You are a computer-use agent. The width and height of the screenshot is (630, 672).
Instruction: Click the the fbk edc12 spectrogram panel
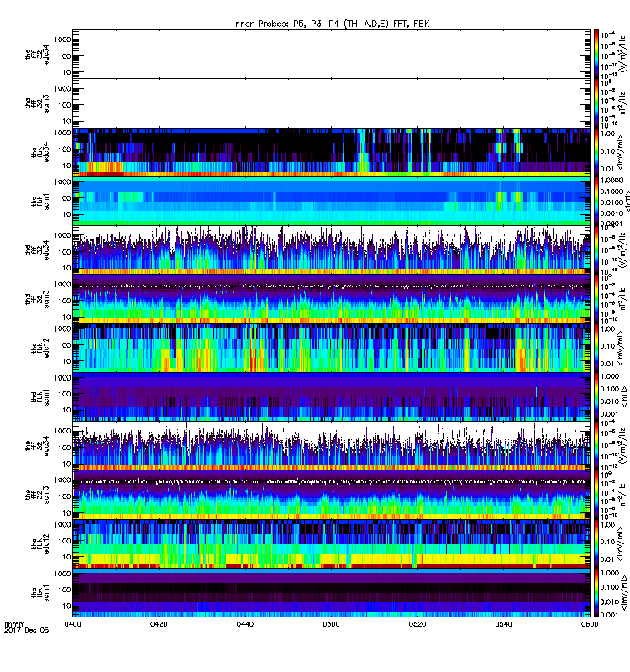click(331, 543)
